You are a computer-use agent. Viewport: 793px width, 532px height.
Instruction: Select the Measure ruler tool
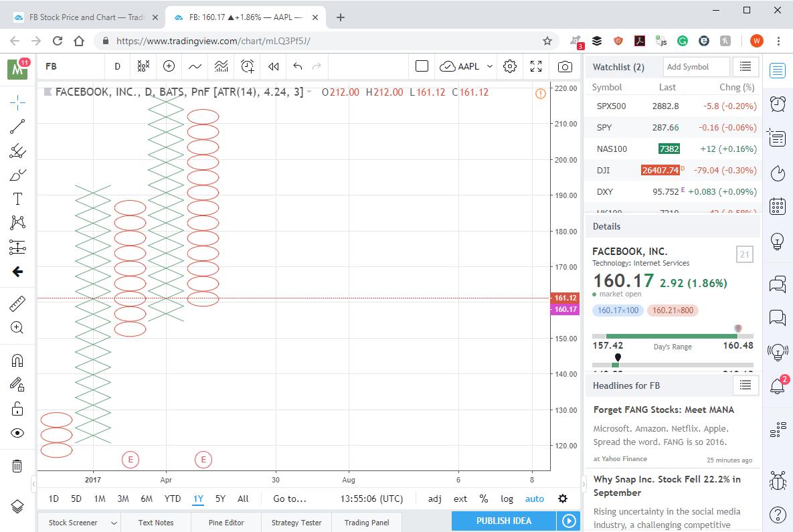(x=18, y=302)
